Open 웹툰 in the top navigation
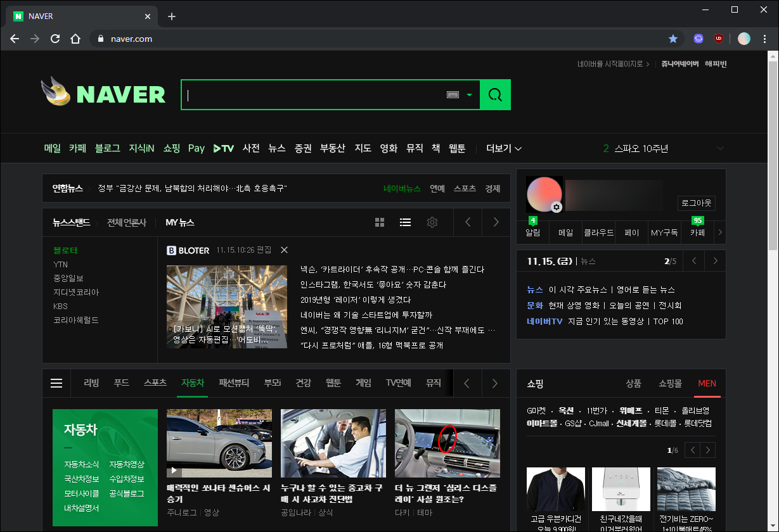779x532 pixels. pos(457,149)
